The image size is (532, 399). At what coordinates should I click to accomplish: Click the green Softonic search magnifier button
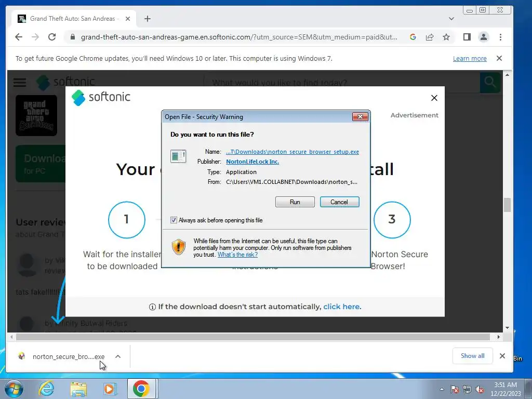click(x=490, y=82)
